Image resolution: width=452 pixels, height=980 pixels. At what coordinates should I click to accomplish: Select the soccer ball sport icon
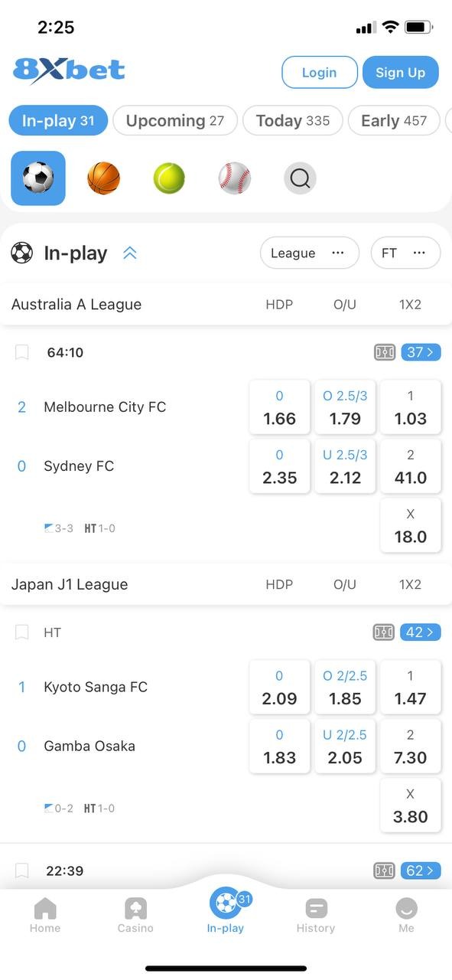38,178
